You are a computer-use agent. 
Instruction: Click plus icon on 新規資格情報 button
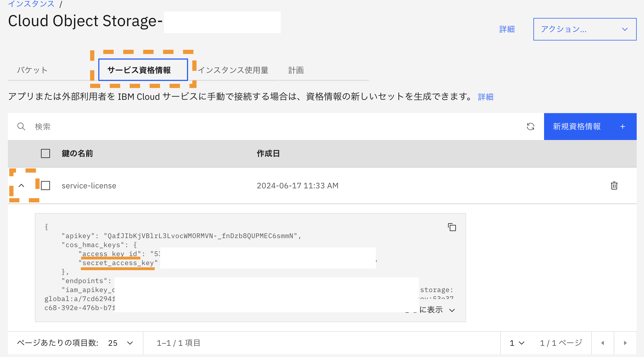(623, 126)
